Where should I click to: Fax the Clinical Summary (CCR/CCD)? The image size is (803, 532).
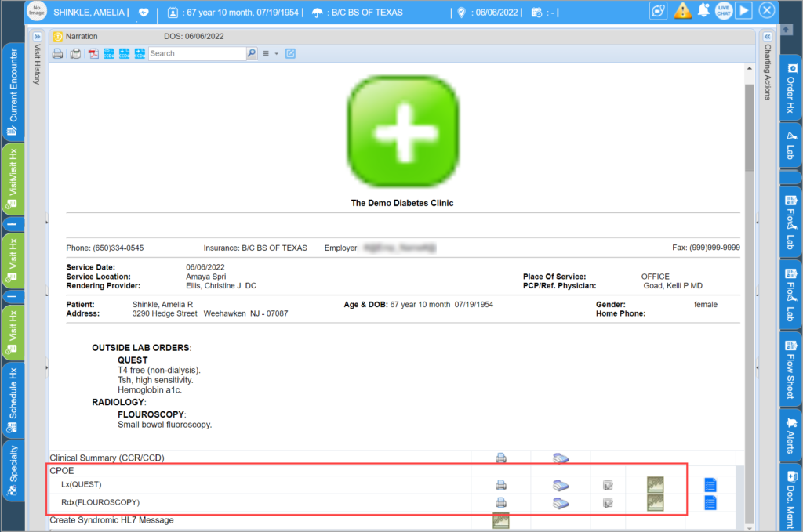pyautogui.click(x=561, y=458)
